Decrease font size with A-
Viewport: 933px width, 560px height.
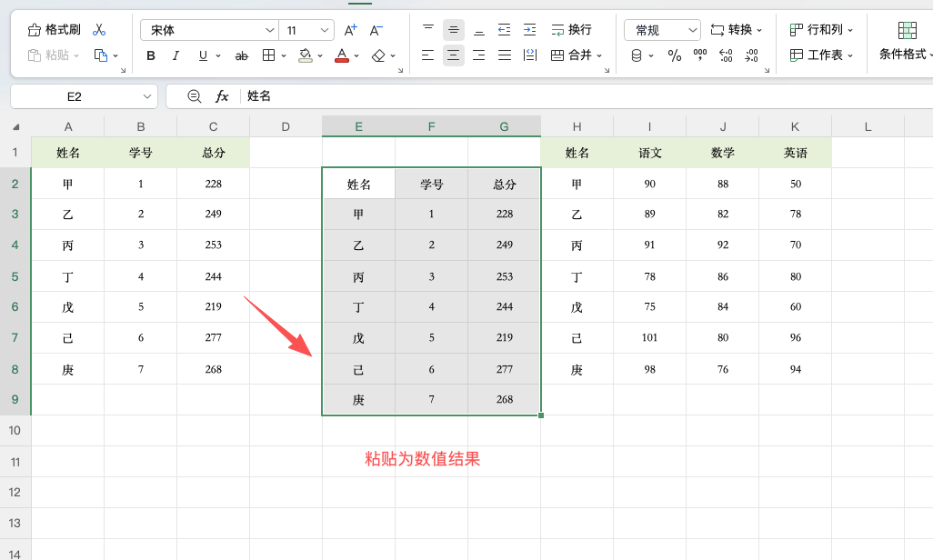click(376, 30)
